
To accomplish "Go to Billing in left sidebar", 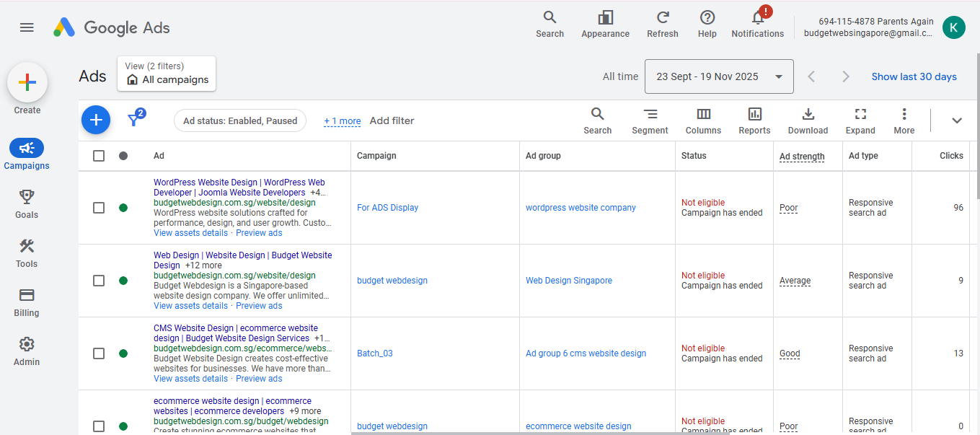I will tap(27, 302).
